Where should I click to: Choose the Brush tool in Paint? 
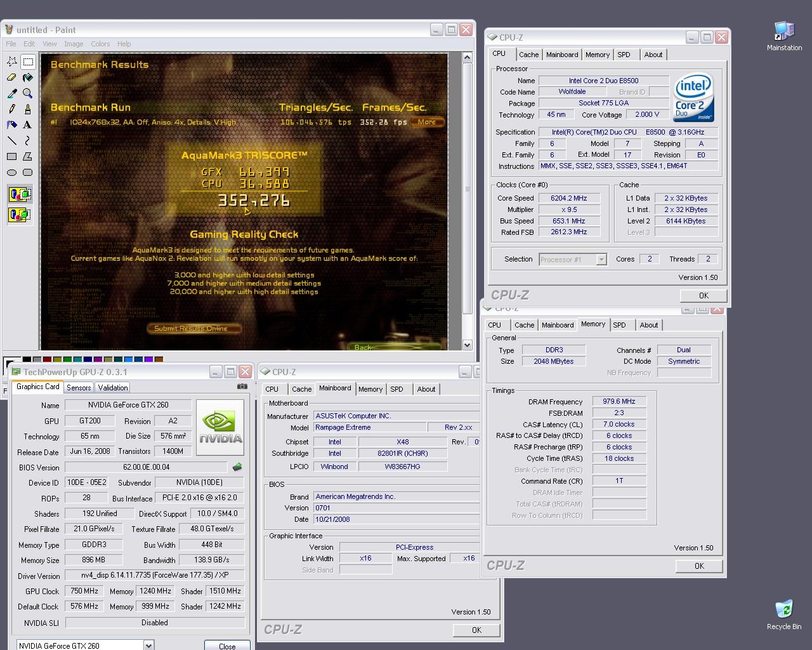tap(28, 109)
